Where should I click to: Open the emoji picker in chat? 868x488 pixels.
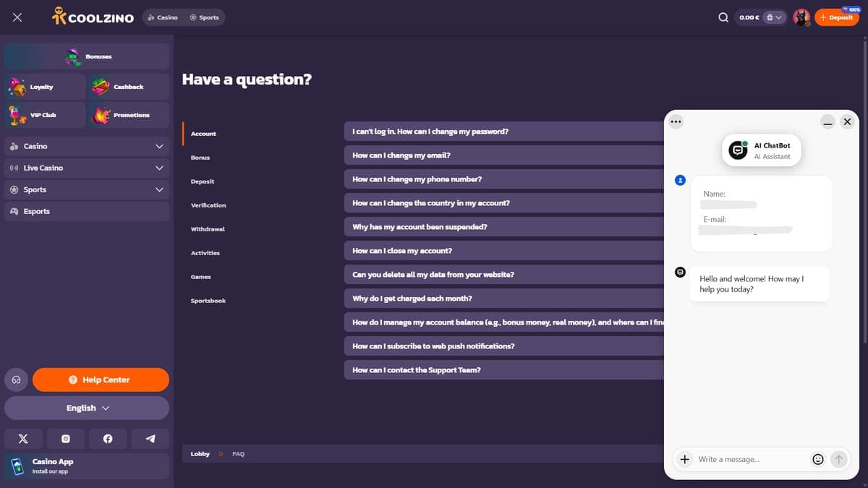818,459
